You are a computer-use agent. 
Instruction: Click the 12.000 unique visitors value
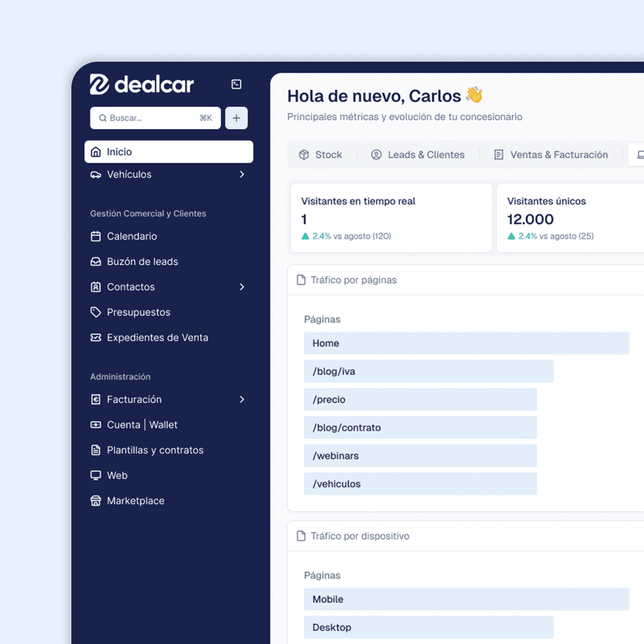point(530,219)
